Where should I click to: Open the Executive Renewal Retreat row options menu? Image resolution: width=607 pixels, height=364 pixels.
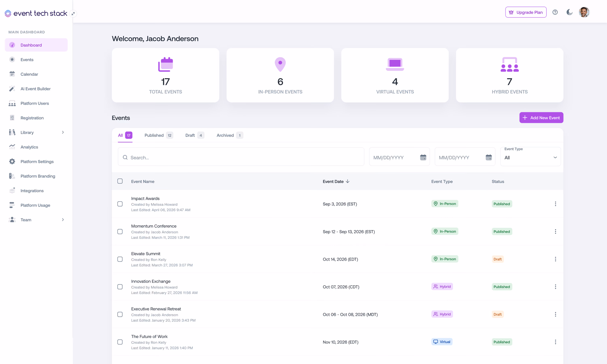[555, 314]
